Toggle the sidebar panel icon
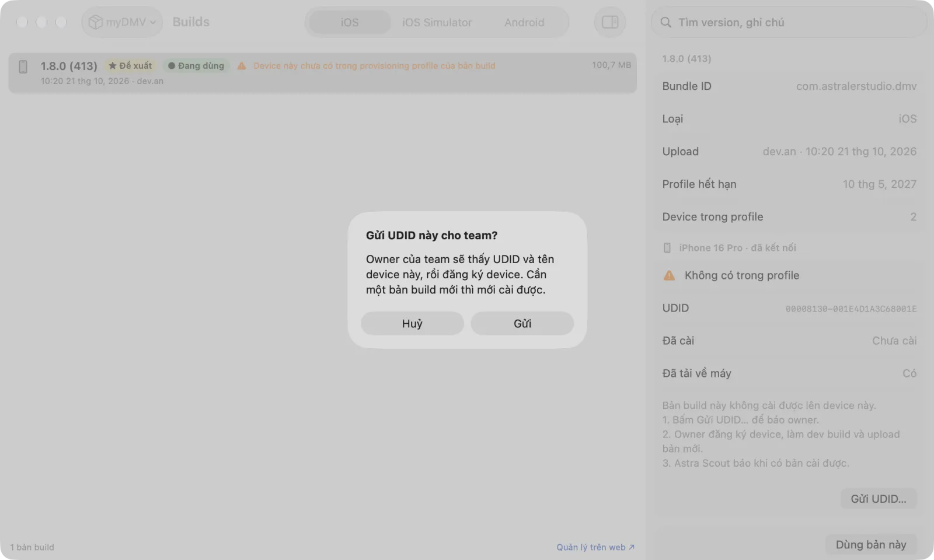 [x=610, y=22]
